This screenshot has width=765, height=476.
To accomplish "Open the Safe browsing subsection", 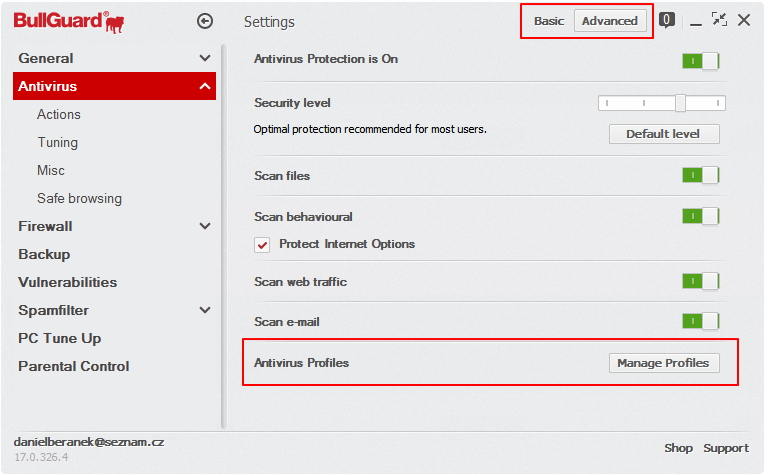I will (x=79, y=198).
